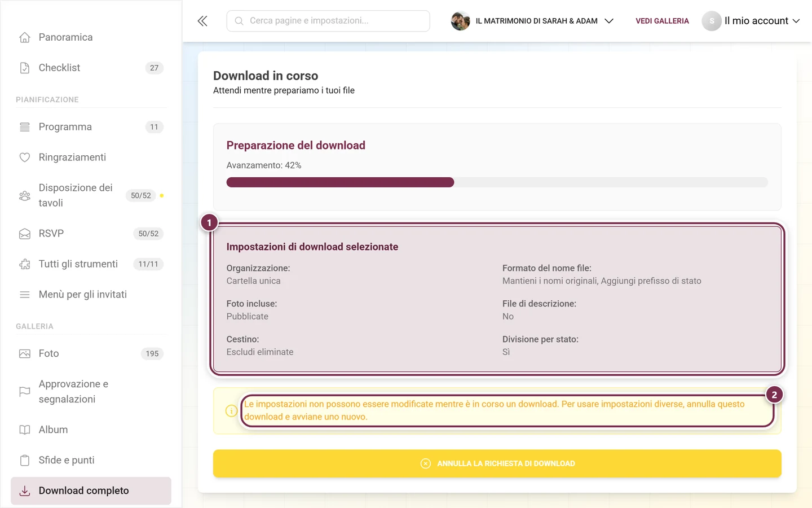Focus the Cerca pagine e impostazioni field
Viewport: 812px width, 508px height.
(328, 21)
